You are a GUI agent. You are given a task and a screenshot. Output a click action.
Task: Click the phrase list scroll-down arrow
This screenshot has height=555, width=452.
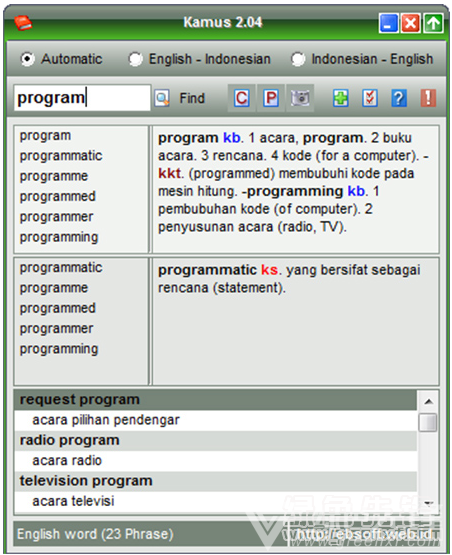[x=428, y=503]
